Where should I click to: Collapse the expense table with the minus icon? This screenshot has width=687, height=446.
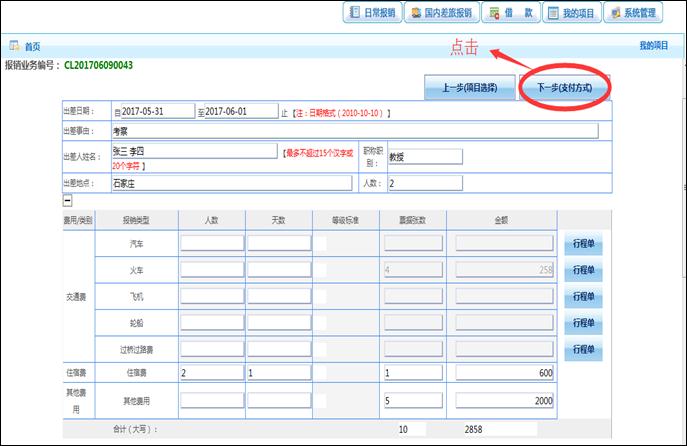click(66, 201)
